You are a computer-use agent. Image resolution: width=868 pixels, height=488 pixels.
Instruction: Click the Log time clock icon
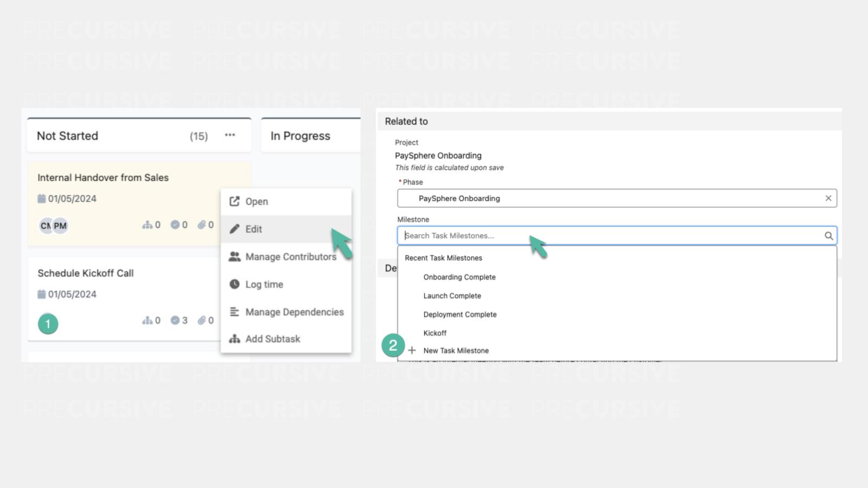pyautogui.click(x=234, y=284)
